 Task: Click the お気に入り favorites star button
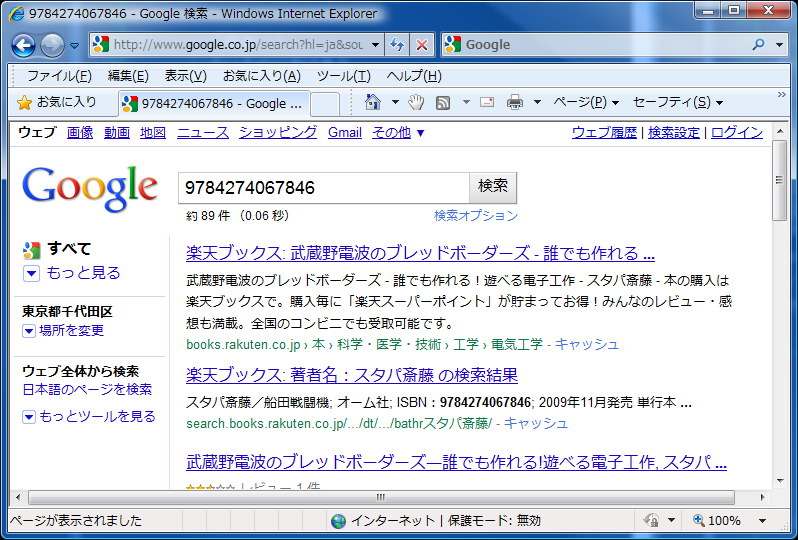[56, 102]
